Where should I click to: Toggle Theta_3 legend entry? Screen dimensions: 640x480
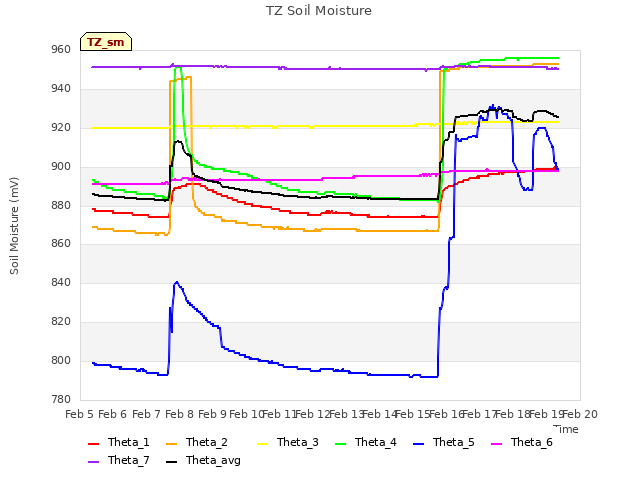(x=288, y=442)
